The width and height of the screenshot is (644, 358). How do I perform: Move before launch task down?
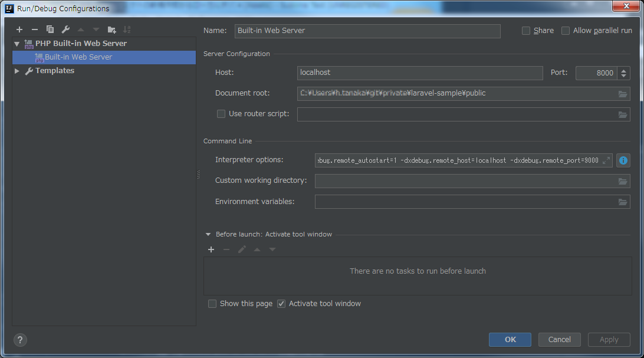pyautogui.click(x=272, y=249)
